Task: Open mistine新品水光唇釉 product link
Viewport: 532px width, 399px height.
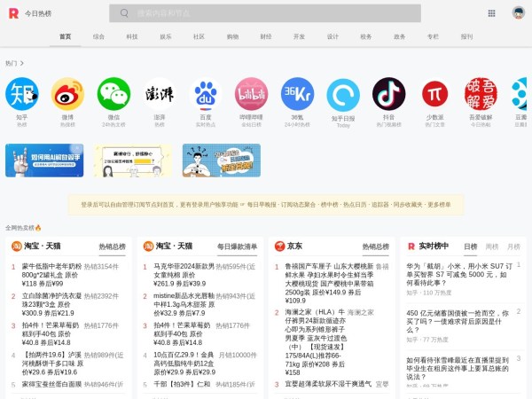Action: pyautogui.click(x=184, y=304)
